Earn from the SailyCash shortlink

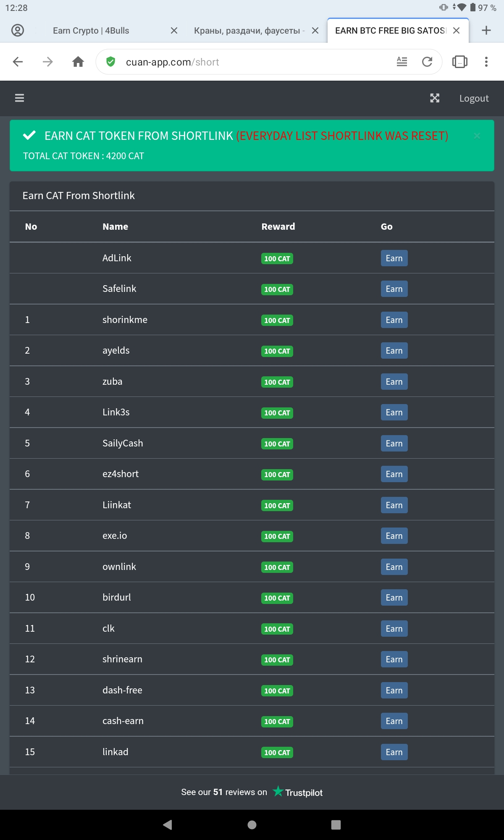click(394, 444)
